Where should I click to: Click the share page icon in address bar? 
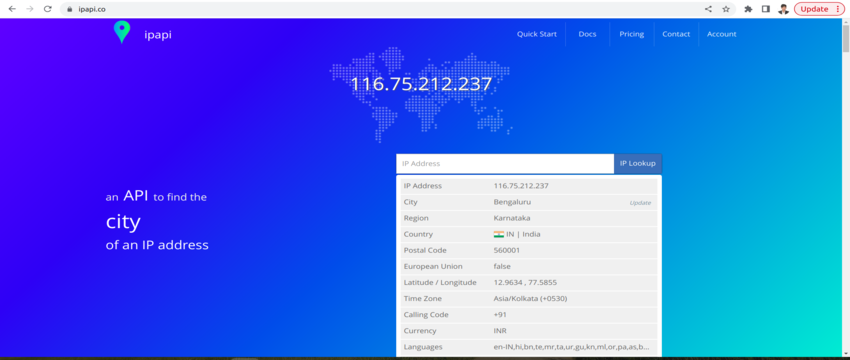708,9
